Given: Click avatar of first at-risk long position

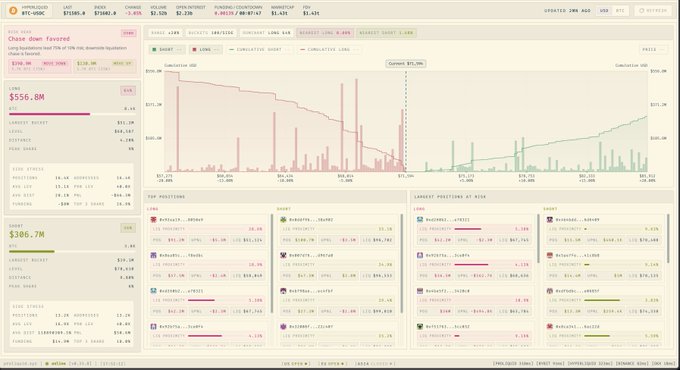Looking at the screenshot, I should pos(420,220).
